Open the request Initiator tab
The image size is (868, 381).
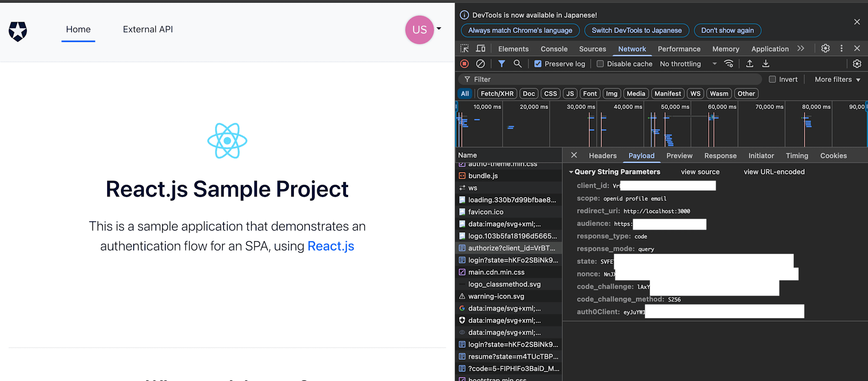click(x=761, y=156)
